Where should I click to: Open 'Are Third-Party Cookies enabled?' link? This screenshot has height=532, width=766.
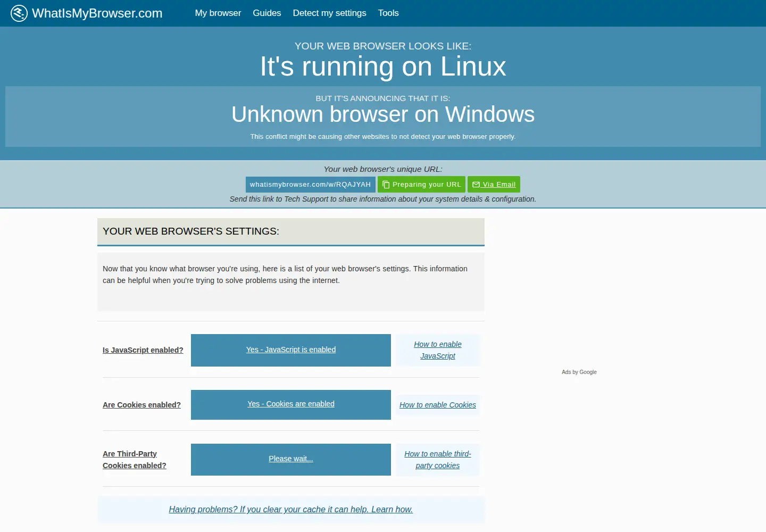[x=135, y=460]
